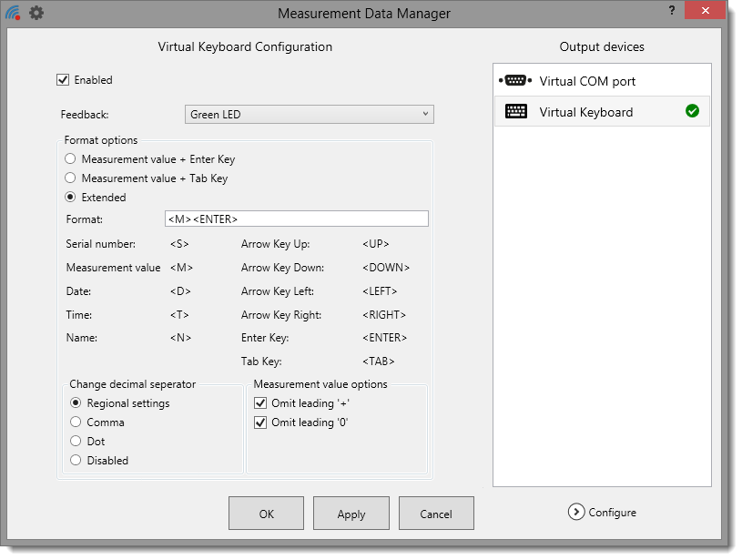Select Measurement value + Tab Key option
Screen dimensions: 742x560
pyautogui.click(x=71, y=178)
